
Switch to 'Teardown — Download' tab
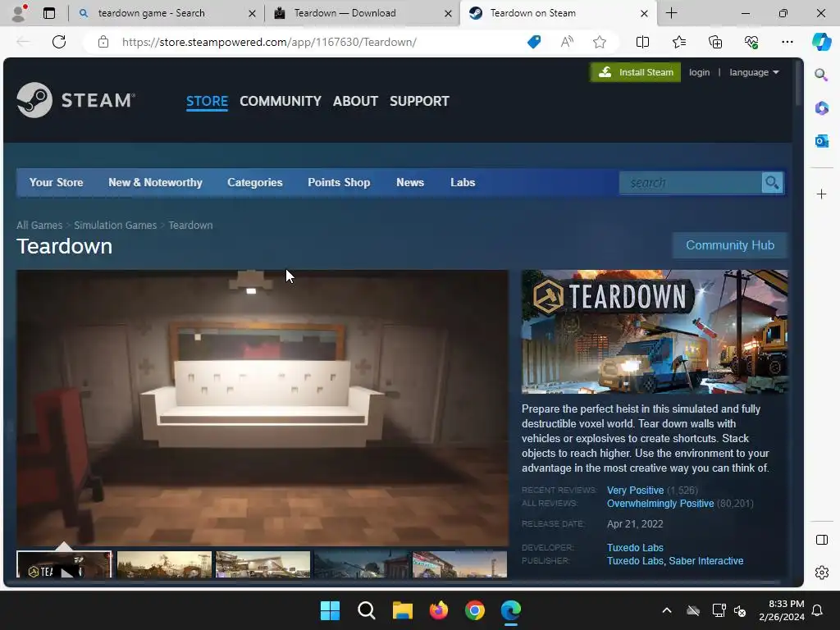[x=362, y=13]
